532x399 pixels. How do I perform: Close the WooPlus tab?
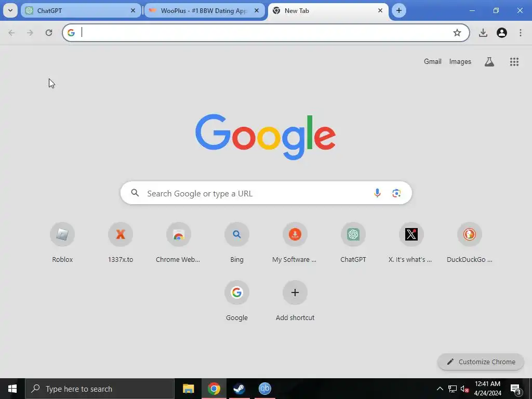click(x=257, y=10)
